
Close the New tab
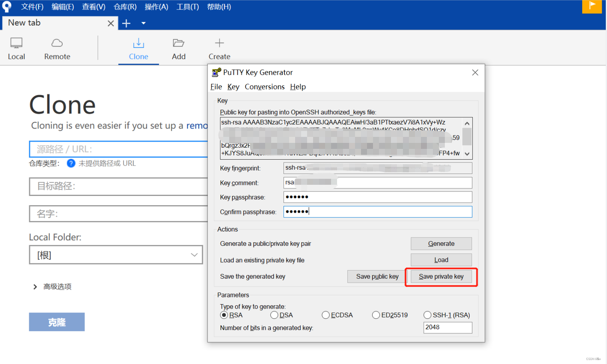click(111, 24)
